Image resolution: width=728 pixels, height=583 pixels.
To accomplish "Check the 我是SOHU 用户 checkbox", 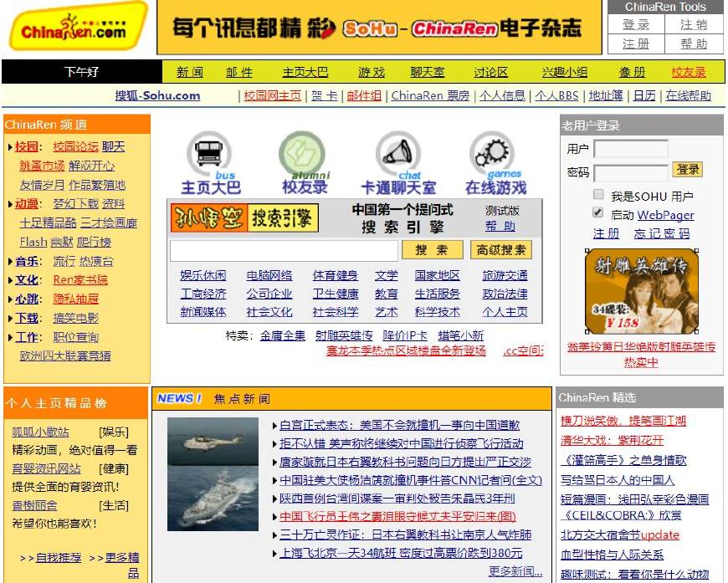I will pos(599,195).
